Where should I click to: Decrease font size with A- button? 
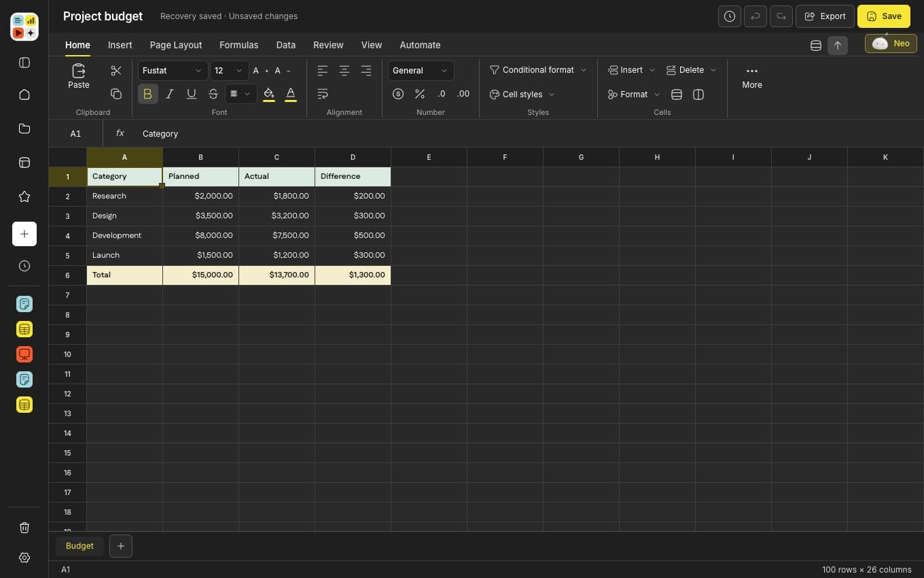pyautogui.click(x=282, y=71)
